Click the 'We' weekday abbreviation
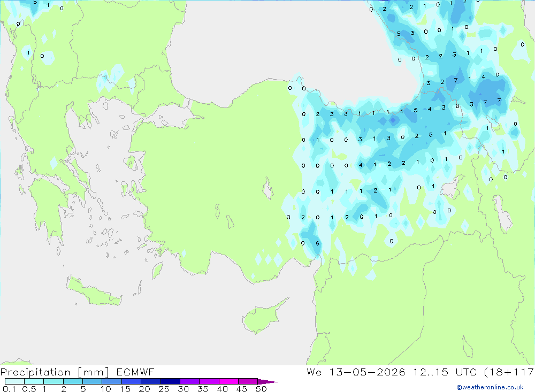 314,372
